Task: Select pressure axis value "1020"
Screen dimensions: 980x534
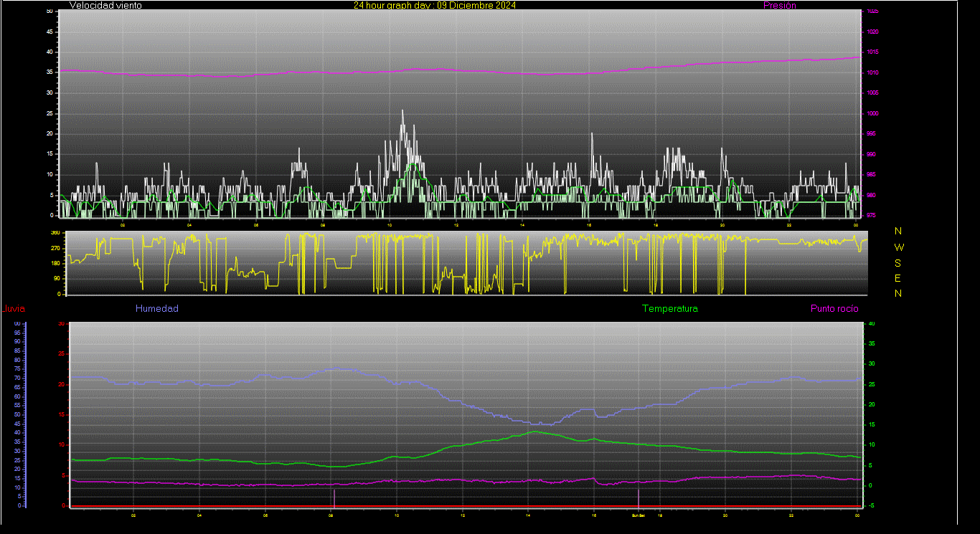Action: (x=872, y=32)
